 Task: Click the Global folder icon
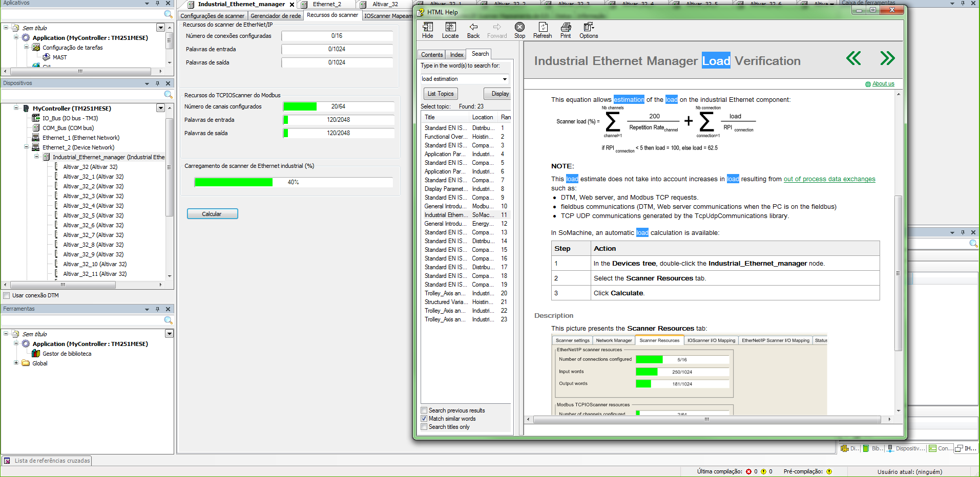tap(26, 363)
